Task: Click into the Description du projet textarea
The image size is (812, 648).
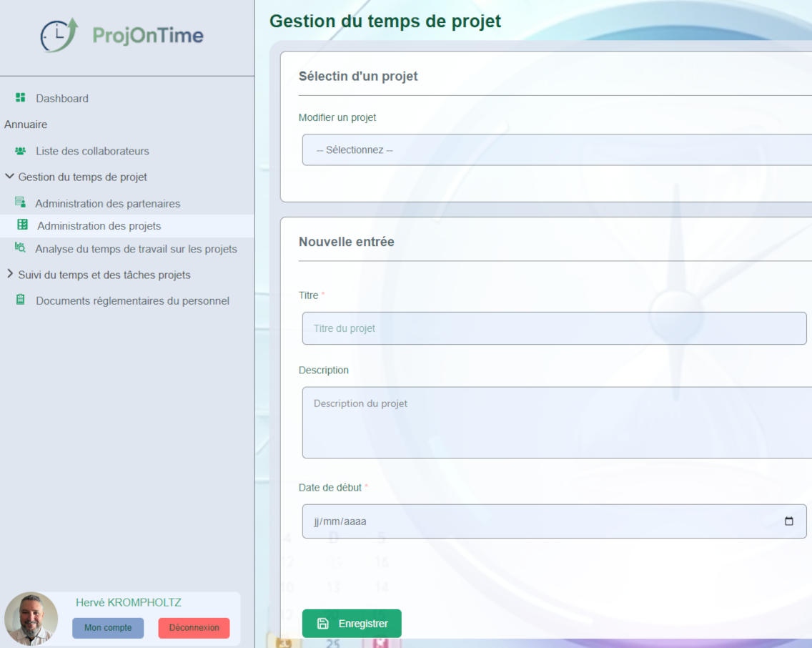Action: coord(556,422)
